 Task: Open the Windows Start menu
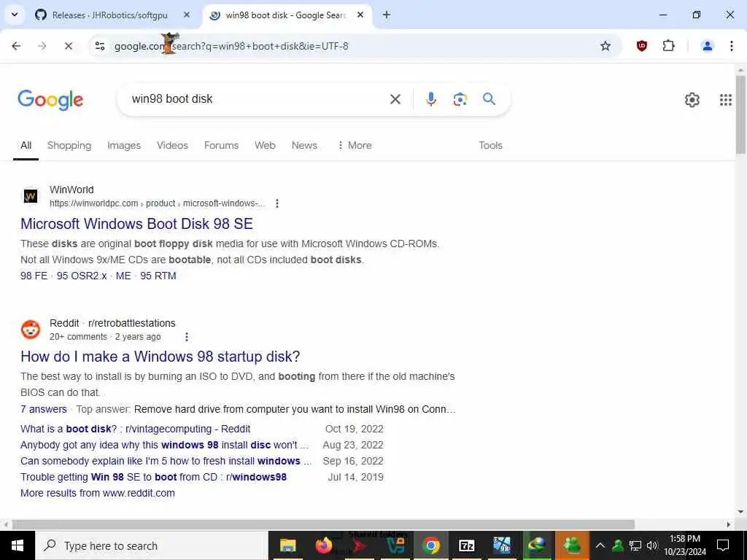pyautogui.click(x=18, y=545)
